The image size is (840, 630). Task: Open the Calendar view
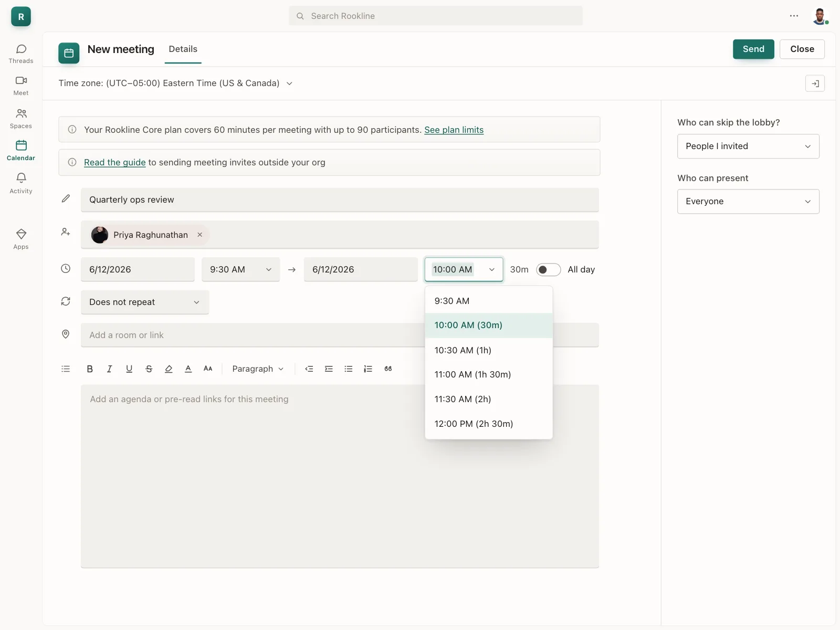tap(21, 151)
